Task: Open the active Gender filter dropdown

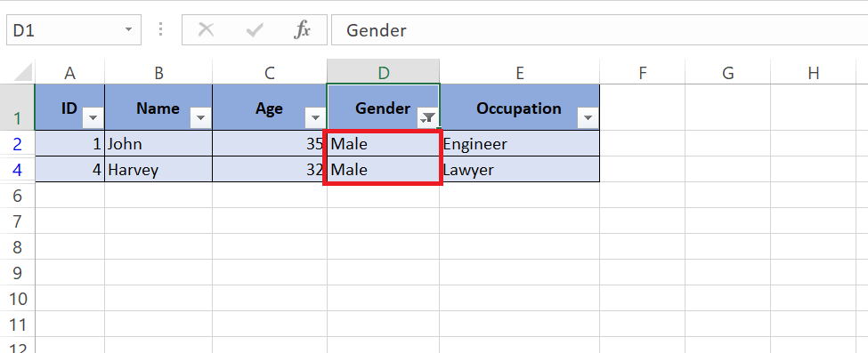Action: click(428, 117)
